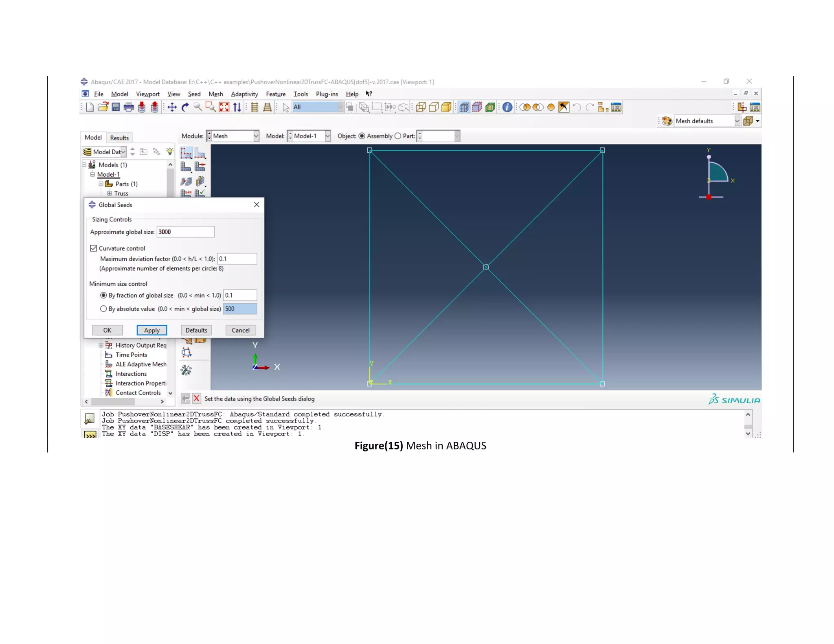Click the light bulb icon in model tree
Viewport: 834px width, 644px height.
click(170, 152)
